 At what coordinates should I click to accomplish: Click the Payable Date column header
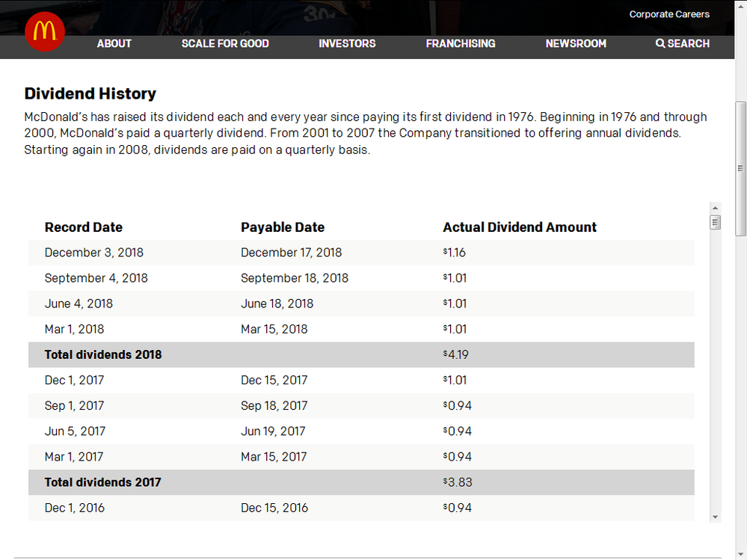283,227
